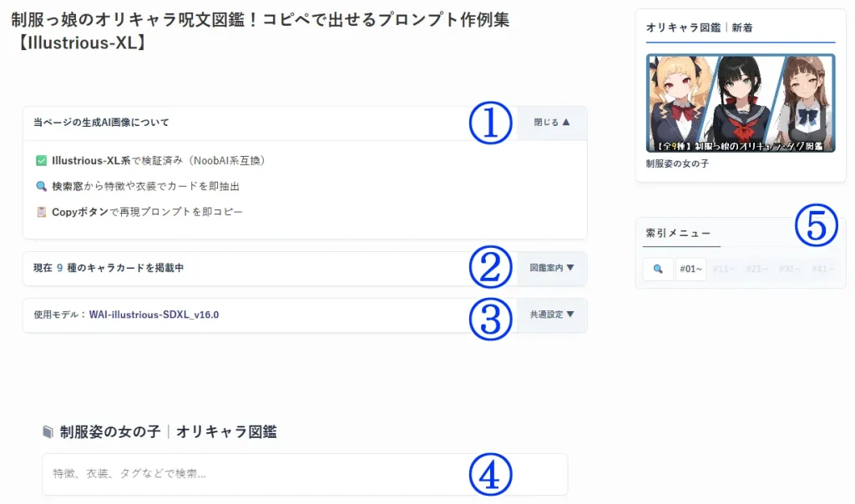Click the magnifier icon in 索引メニュー
This screenshot has height=504, width=855.
658,270
